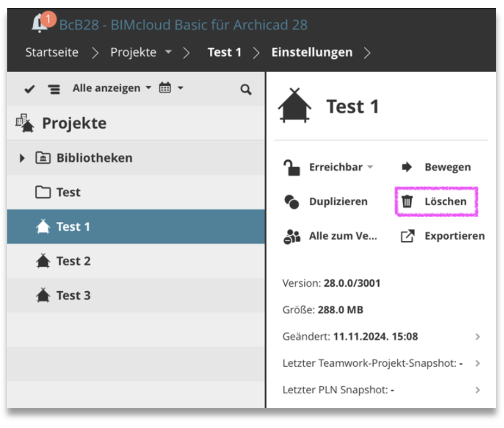Click Größe 288.0 MB text

click(x=323, y=310)
